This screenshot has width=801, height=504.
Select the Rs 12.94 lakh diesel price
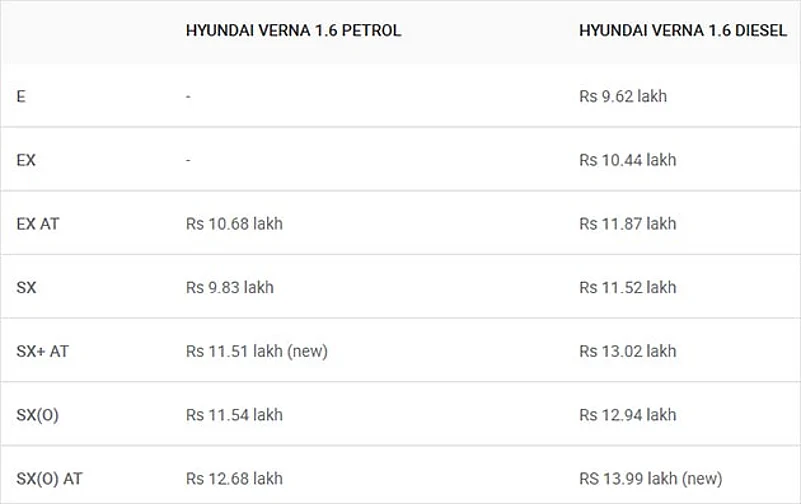(627, 415)
